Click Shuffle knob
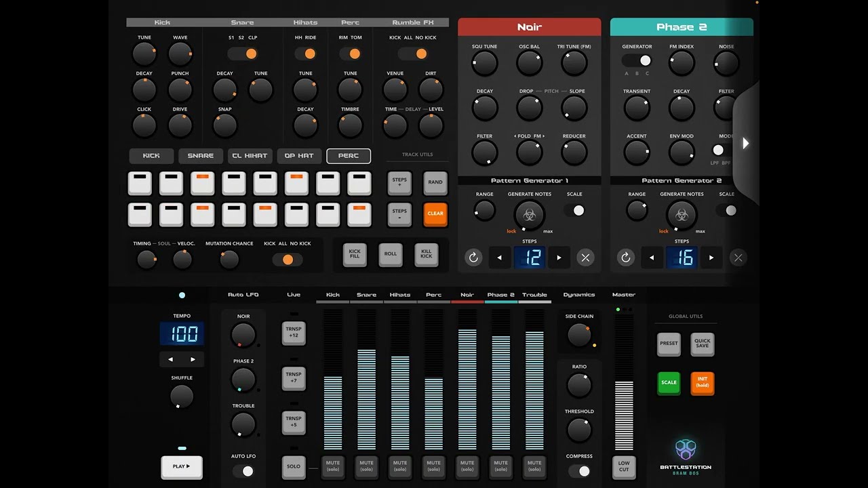868x488 pixels. (182, 396)
